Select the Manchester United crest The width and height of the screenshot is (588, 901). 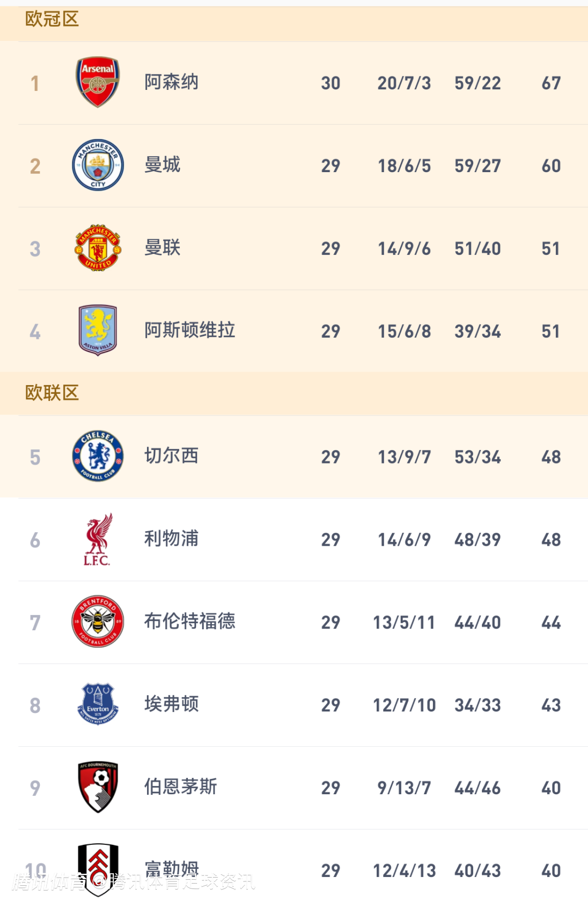[x=98, y=248]
